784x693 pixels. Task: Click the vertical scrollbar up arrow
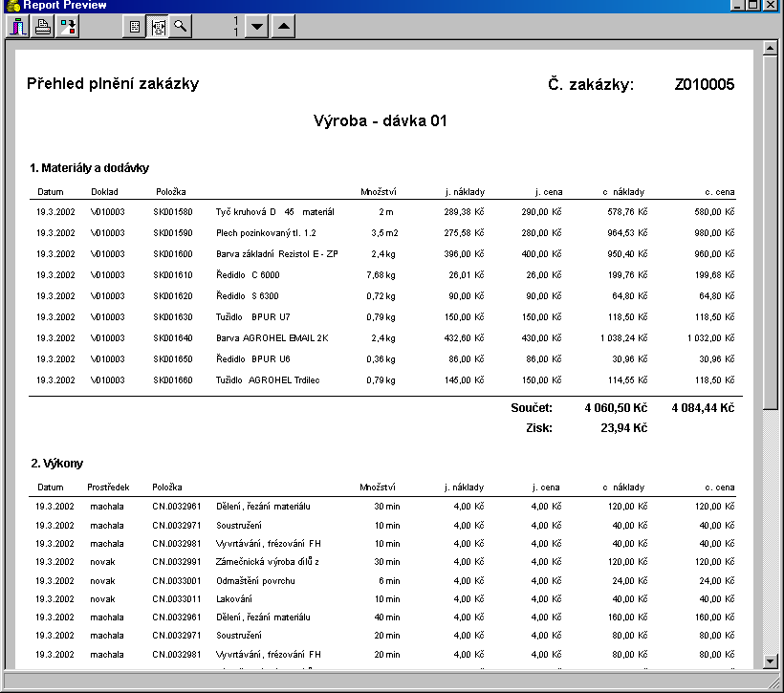coord(772,49)
